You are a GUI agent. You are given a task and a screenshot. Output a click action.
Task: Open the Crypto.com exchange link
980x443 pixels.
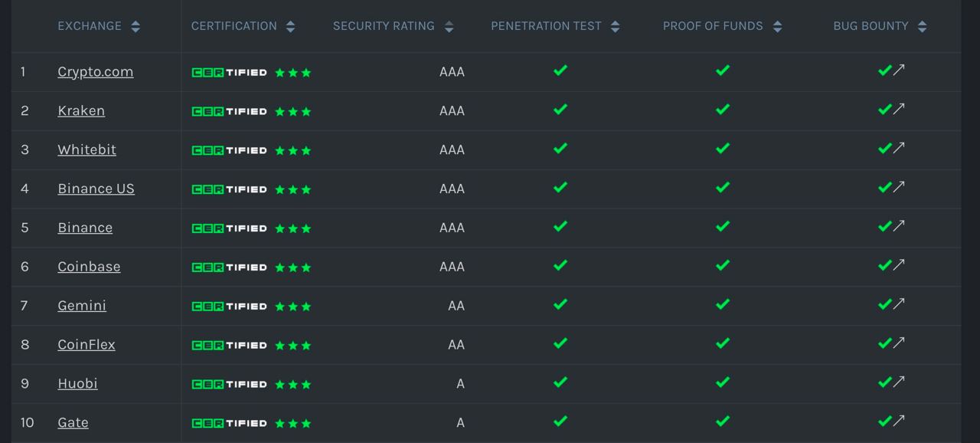click(96, 71)
